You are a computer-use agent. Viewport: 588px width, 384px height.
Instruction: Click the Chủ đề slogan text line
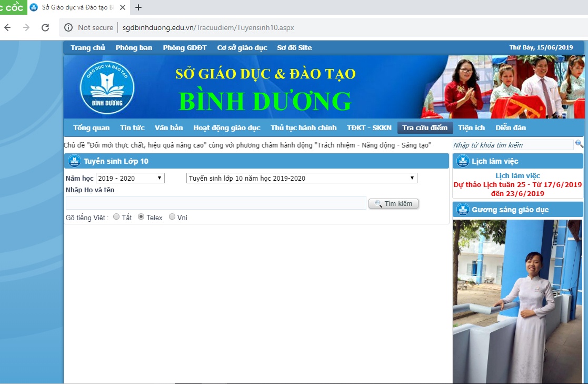[247, 145]
